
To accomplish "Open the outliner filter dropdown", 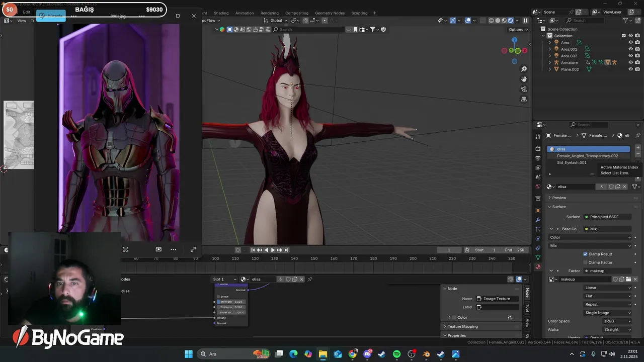I will coord(627,21).
